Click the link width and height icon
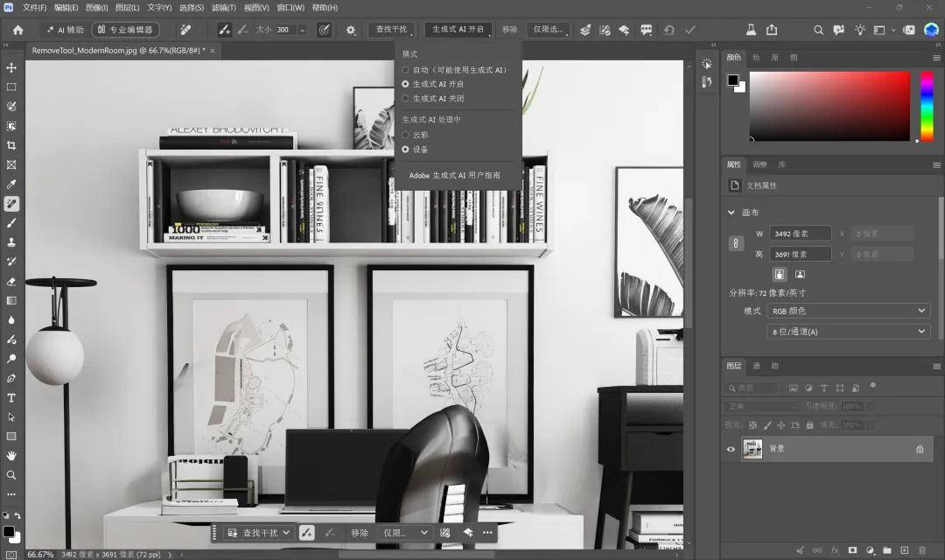Viewport: 945px width, 560px height. click(736, 243)
